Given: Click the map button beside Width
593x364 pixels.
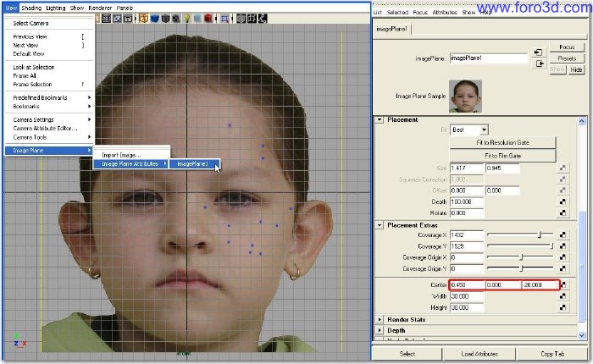Looking at the screenshot, I should 563,296.
